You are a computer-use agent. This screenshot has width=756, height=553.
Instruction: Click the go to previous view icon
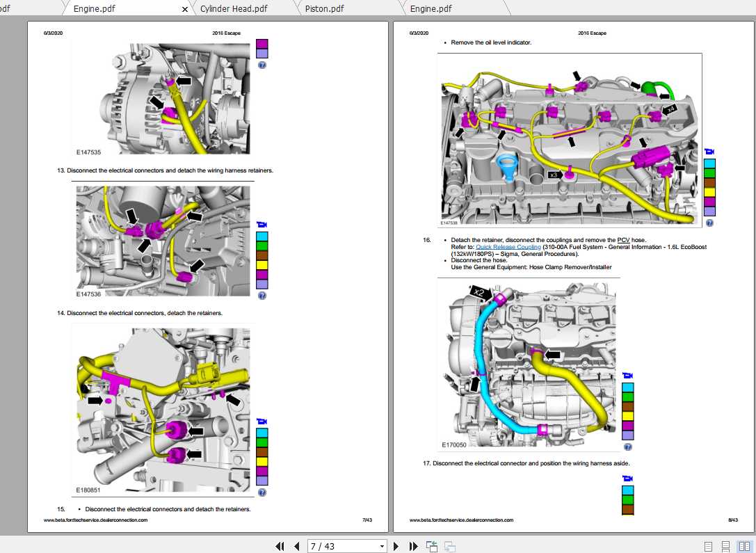click(432, 547)
